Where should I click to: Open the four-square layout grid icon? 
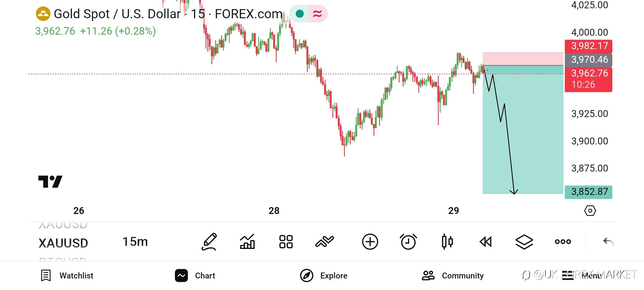[286, 242]
